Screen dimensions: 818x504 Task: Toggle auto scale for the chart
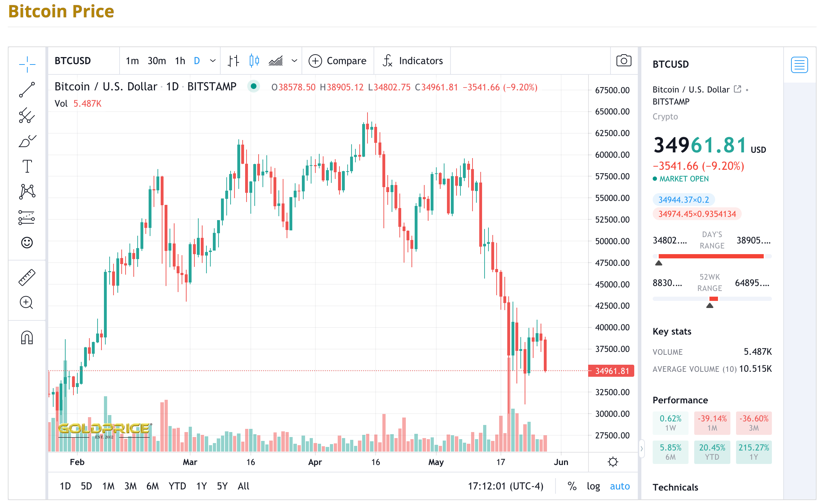coord(620,486)
